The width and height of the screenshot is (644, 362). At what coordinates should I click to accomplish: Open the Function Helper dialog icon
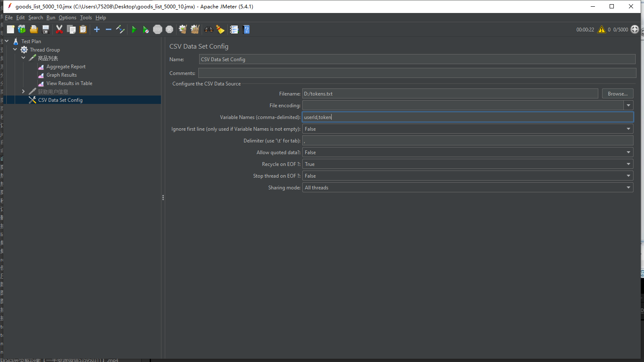click(234, 29)
